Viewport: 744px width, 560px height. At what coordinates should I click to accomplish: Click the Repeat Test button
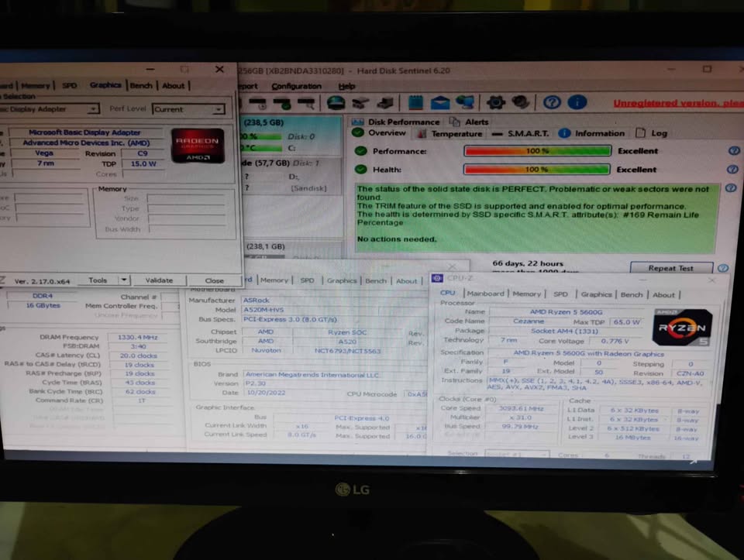pos(671,268)
